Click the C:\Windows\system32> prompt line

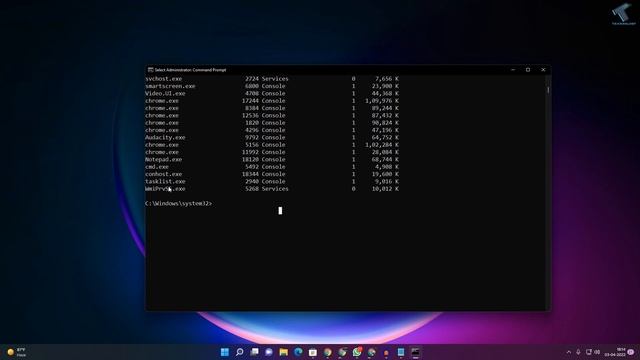(178, 203)
